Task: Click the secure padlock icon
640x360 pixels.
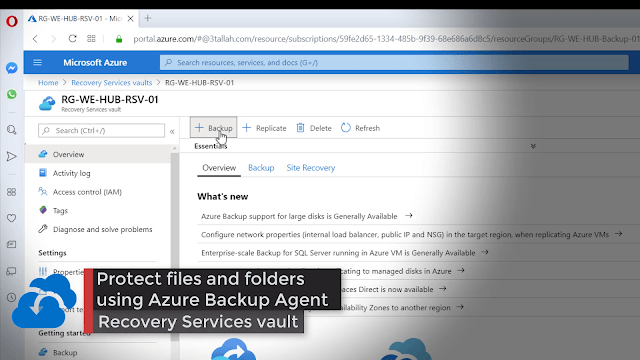Action: click(x=119, y=39)
